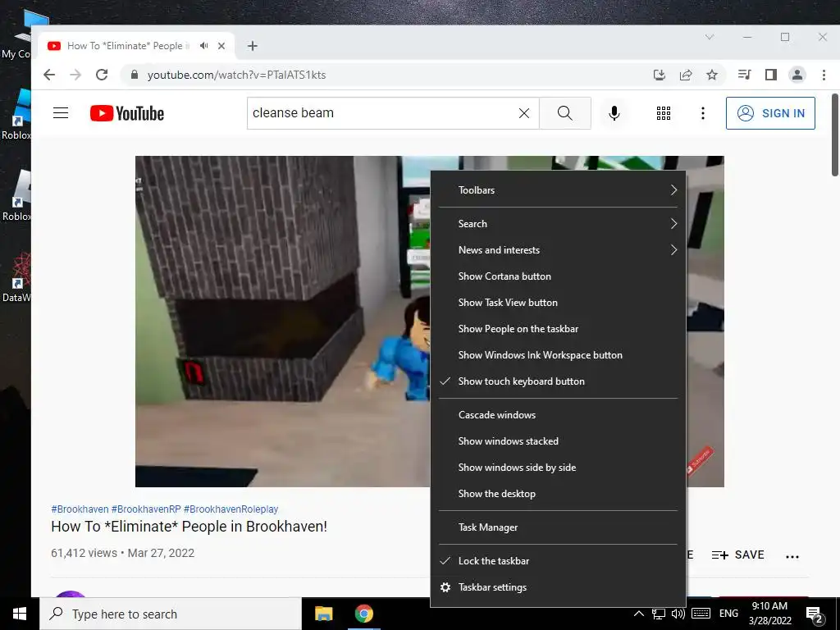Expand the Toolbars submenu
This screenshot has height=630, width=840.
558,190
